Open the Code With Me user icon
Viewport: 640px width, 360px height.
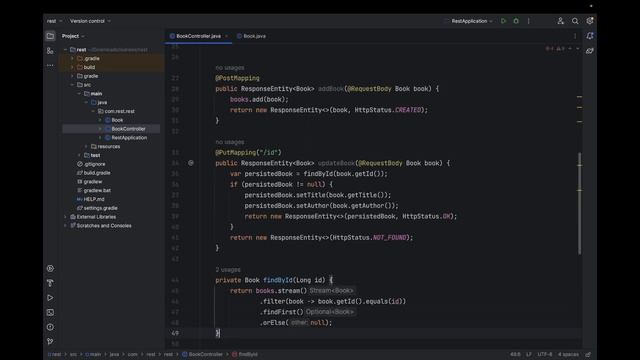(x=560, y=21)
